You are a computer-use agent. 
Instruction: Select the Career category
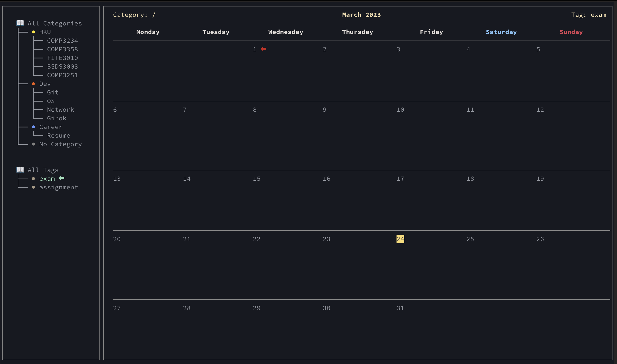coord(51,127)
